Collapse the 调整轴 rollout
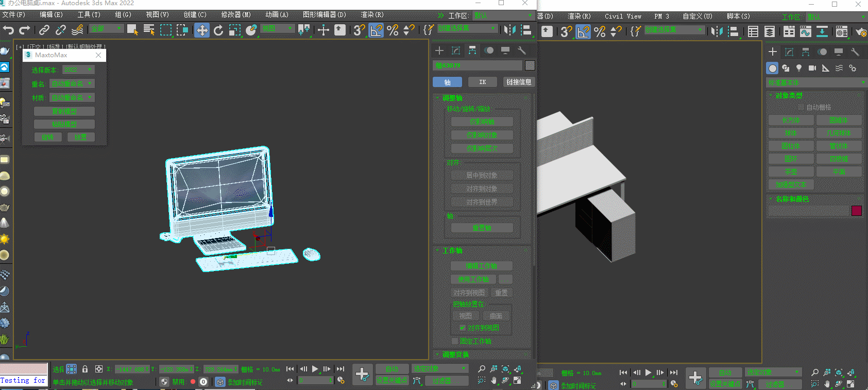Viewport: 868px width, 390px height. (x=452, y=98)
